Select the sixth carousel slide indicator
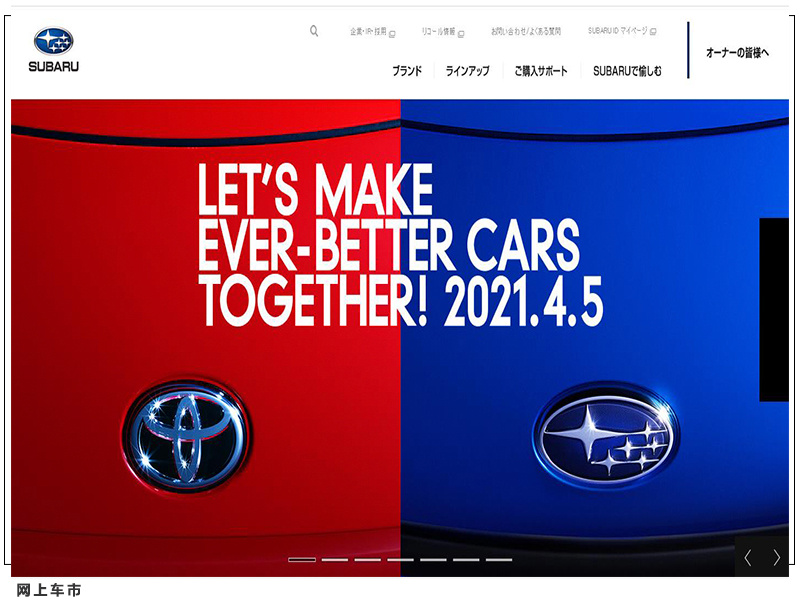Viewport: 800px width, 600px height. (x=466, y=560)
